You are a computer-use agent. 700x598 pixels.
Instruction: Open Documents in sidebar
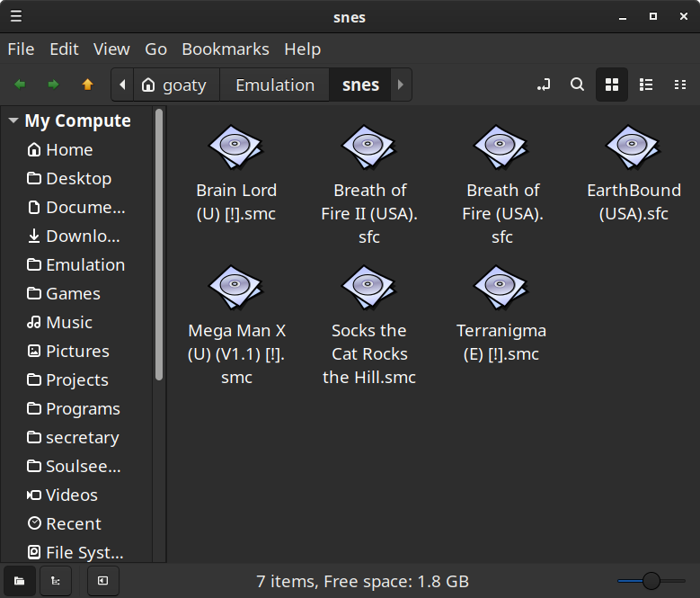[76, 207]
